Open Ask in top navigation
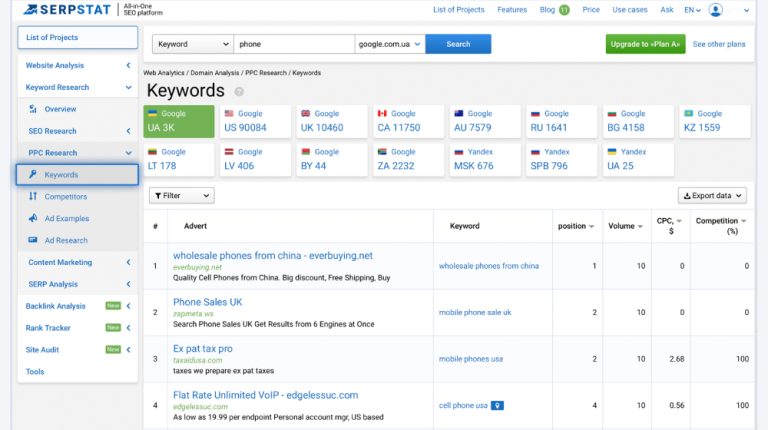Viewport: 768px width, 430px height. (667, 10)
